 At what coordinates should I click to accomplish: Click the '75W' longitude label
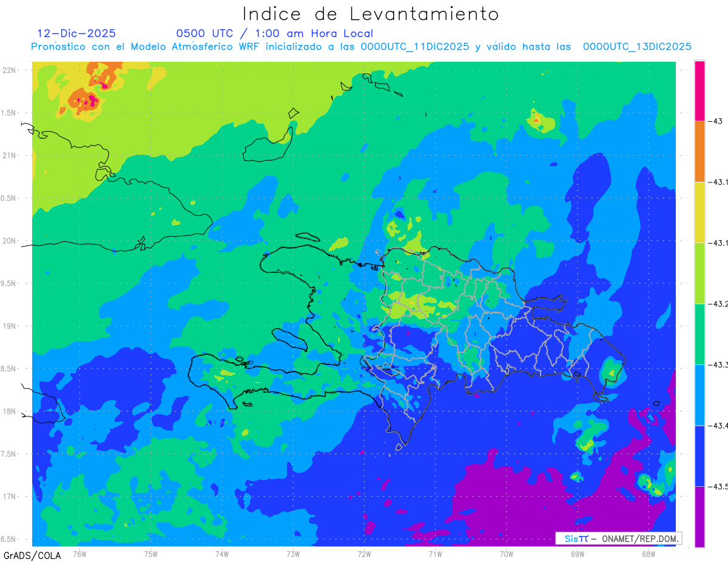[x=151, y=554]
